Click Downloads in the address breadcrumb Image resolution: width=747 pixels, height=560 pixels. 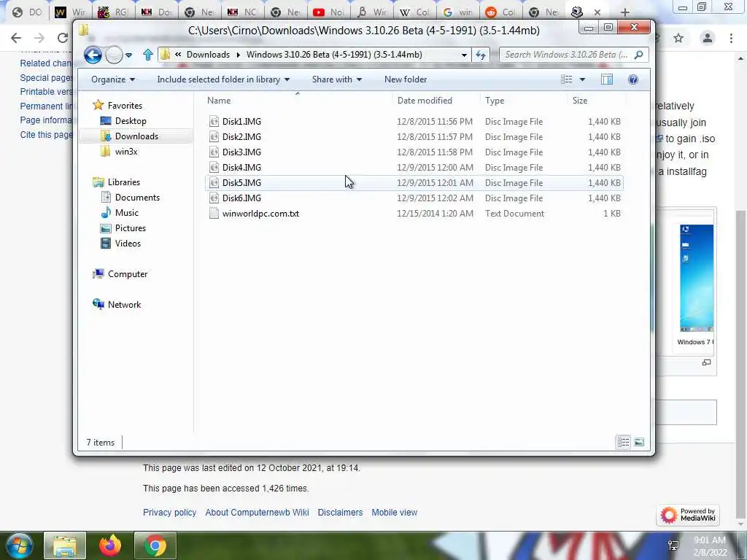coord(208,55)
